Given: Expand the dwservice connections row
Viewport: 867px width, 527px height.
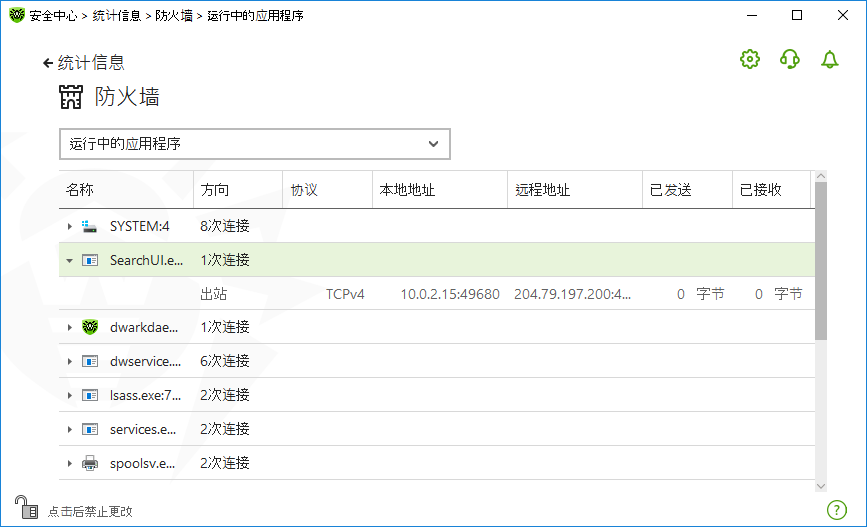Looking at the screenshot, I should pyautogui.click(x=70, y=362).
